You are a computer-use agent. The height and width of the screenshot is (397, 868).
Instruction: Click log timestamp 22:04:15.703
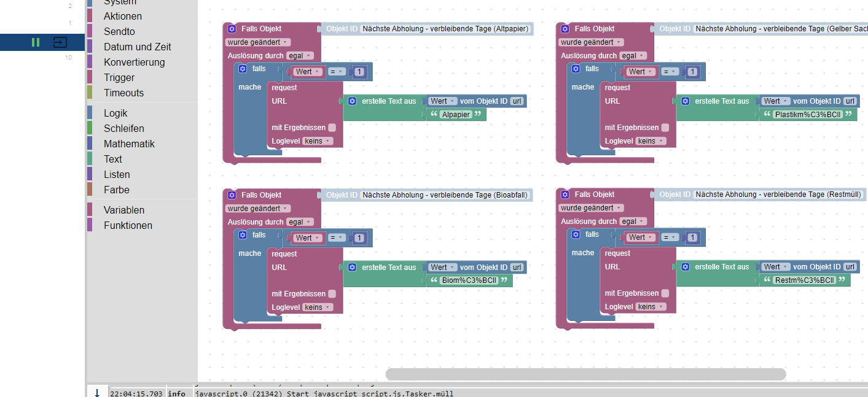point(136,393)
